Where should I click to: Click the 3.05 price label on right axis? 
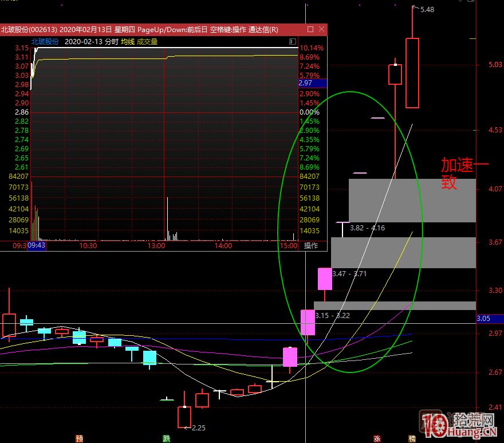pyautogui.click(x=483, y=319)
